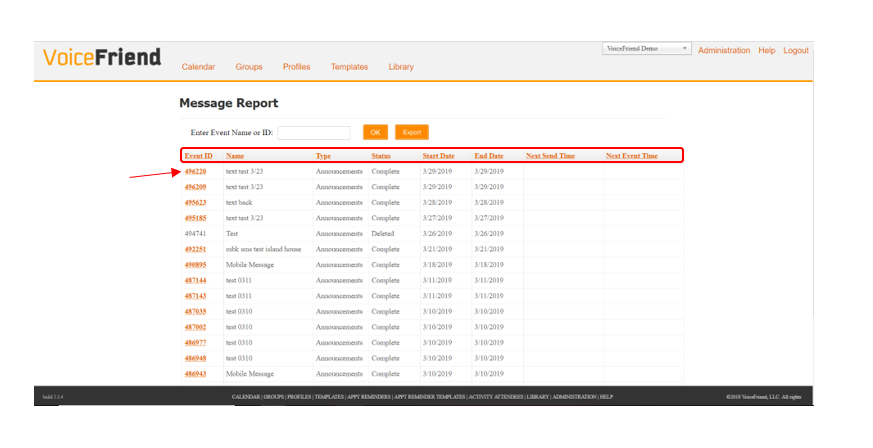Open CALENDAR in the footer

pyautogui.click(x=246, y=397)
